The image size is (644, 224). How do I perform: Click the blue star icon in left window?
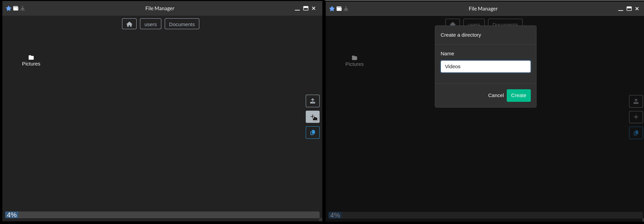click(x=8, y=8)
